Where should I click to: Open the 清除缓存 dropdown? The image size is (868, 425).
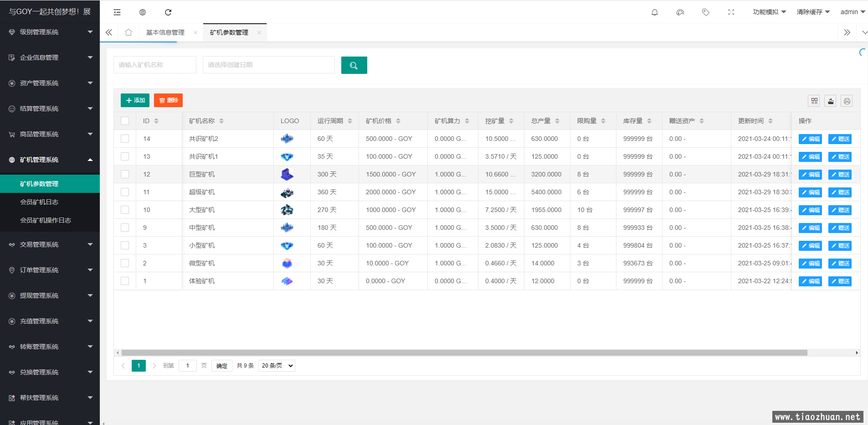pyautogui.click(x=813, y=12)
